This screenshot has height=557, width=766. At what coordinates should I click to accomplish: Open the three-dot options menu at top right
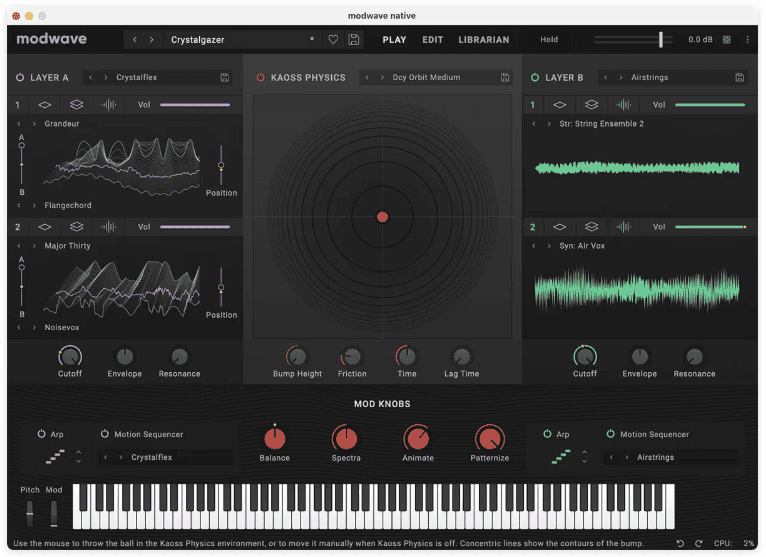(x=747, y=40)
